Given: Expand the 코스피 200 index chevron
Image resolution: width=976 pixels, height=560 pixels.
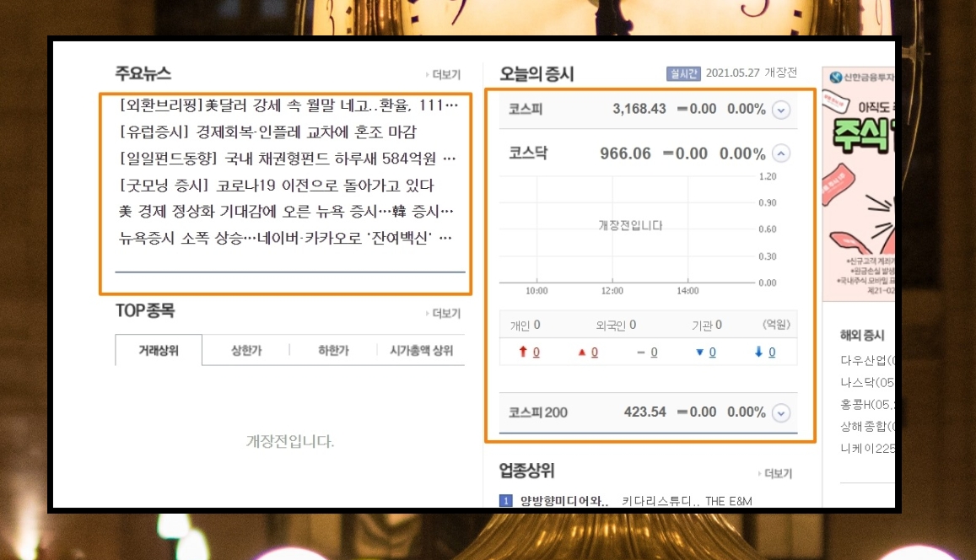Looking at the screenshot, I should coord(780,413).
